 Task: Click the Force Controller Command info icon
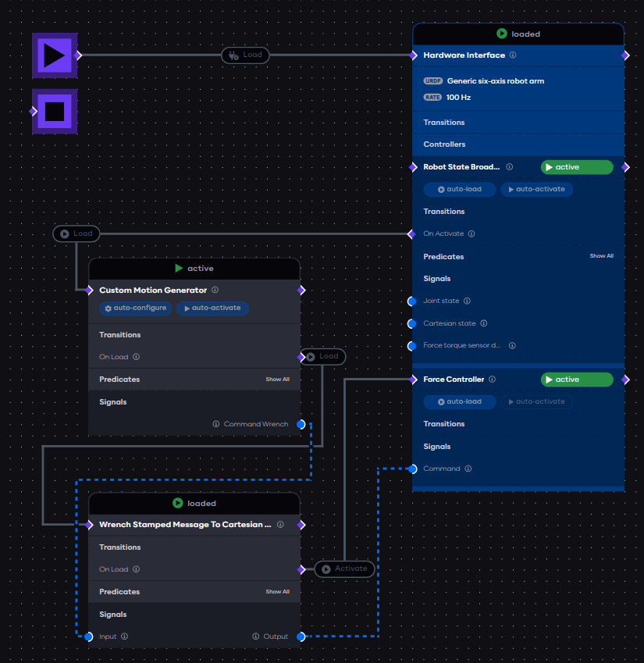(x=468, y=469)
